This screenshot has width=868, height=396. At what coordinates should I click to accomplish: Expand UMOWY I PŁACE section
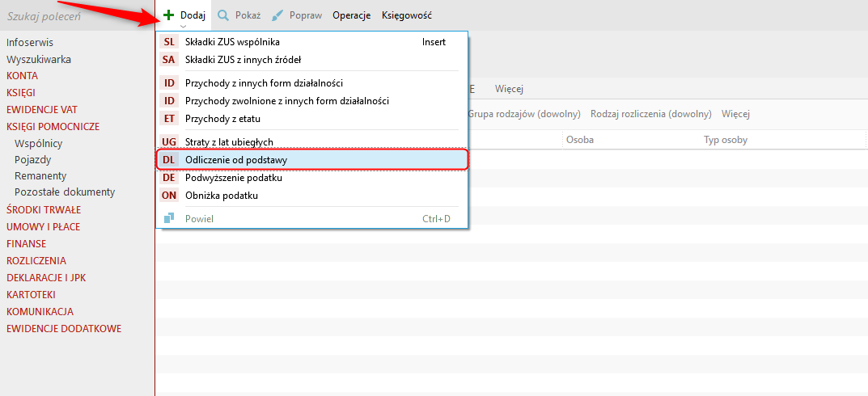pos(43,227)
